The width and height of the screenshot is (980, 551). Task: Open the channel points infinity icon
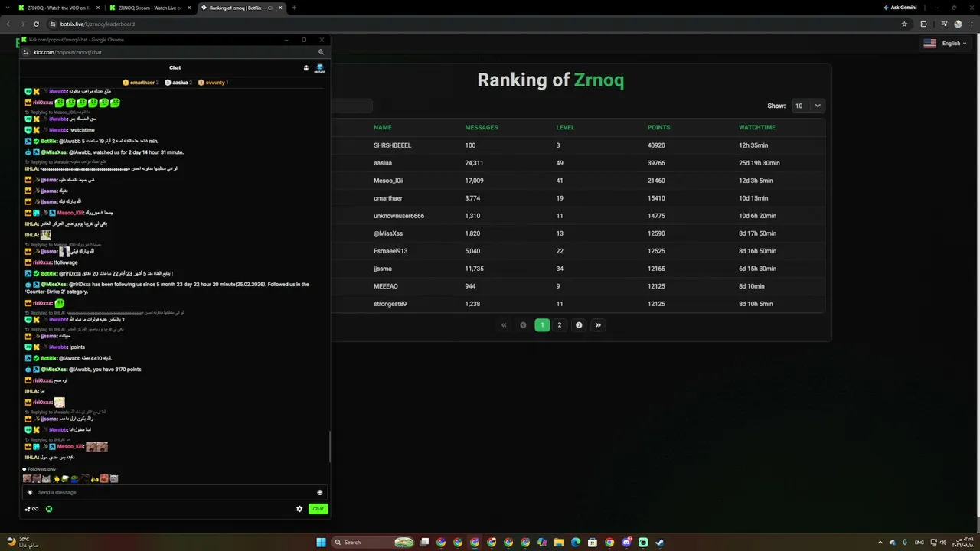(x=32, y=509)
